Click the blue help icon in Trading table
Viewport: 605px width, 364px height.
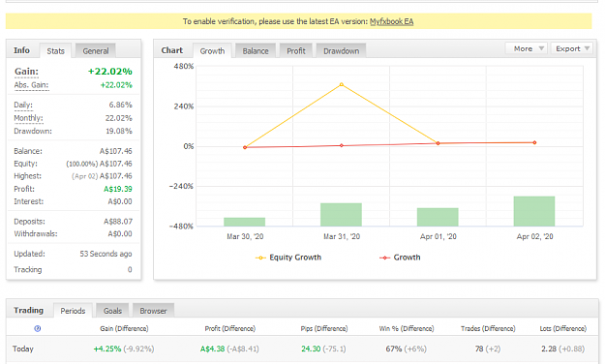coord(38,328)
